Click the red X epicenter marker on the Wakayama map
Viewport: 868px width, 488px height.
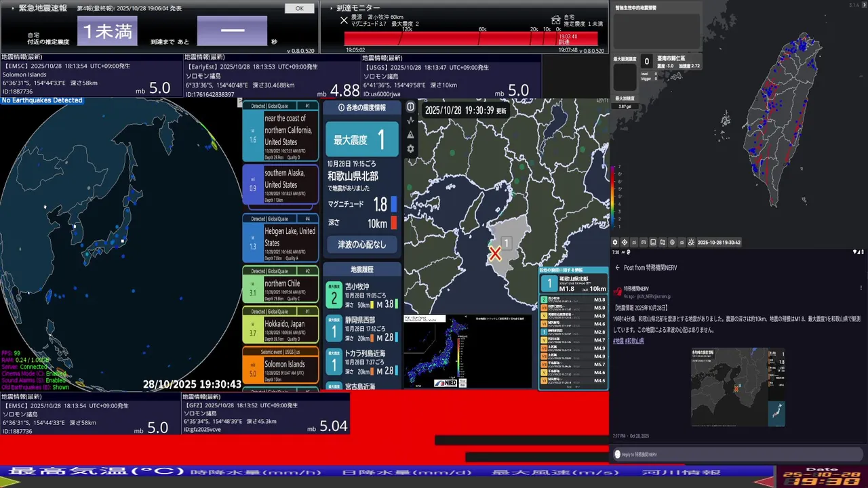coord(496,253)
